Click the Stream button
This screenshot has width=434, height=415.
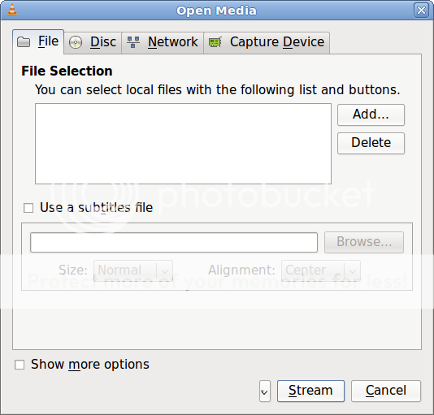click(311, 391)
